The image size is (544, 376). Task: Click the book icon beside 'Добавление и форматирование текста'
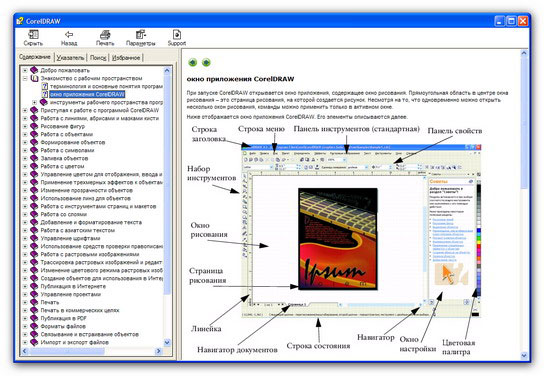(x=34, y=222)
